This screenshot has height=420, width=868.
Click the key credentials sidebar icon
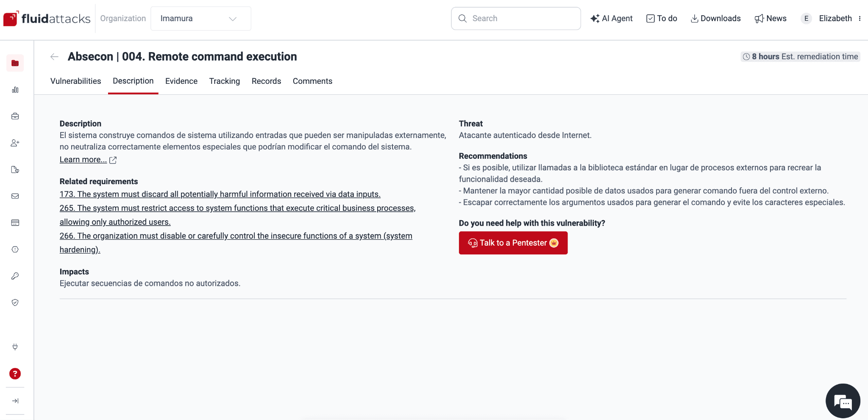click(x=15, y=276)
